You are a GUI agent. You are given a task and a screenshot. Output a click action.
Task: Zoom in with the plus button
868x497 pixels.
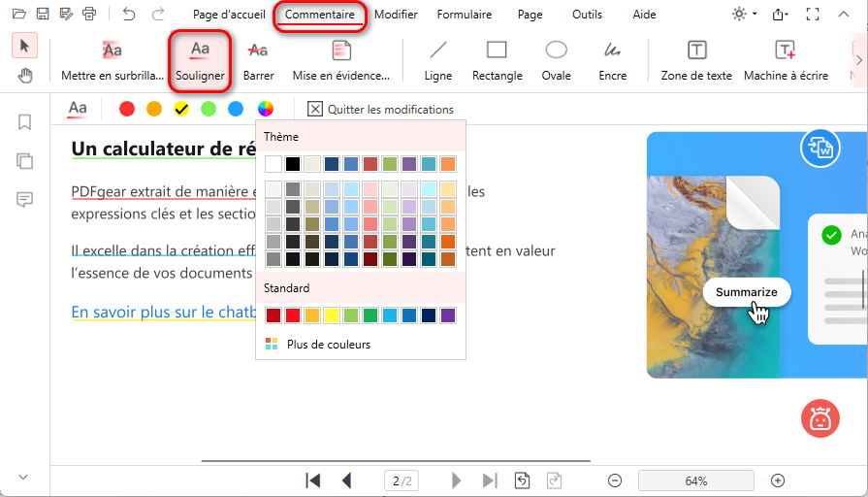778,480
